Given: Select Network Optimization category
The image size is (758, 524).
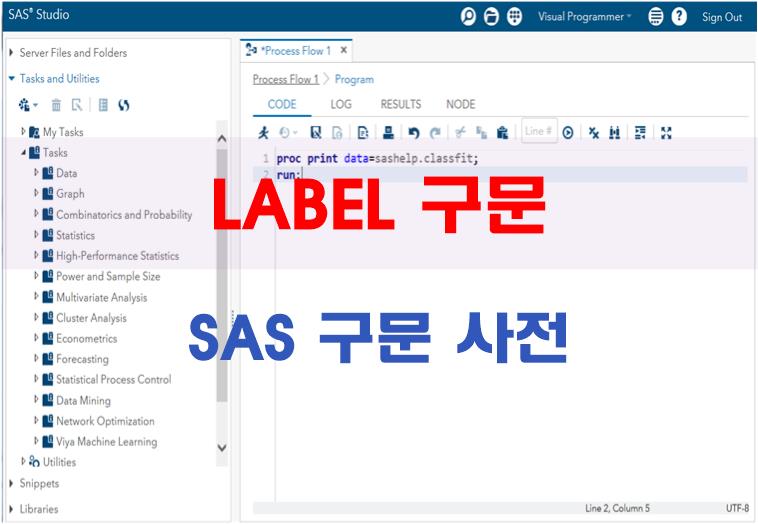Looking at the screenshot, I should click(x=105, y=421).
